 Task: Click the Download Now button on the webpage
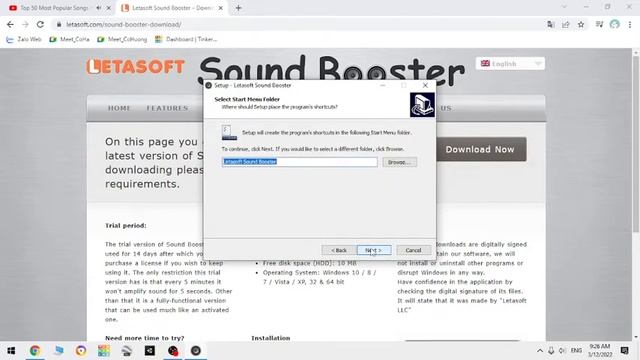click(480, 149)
